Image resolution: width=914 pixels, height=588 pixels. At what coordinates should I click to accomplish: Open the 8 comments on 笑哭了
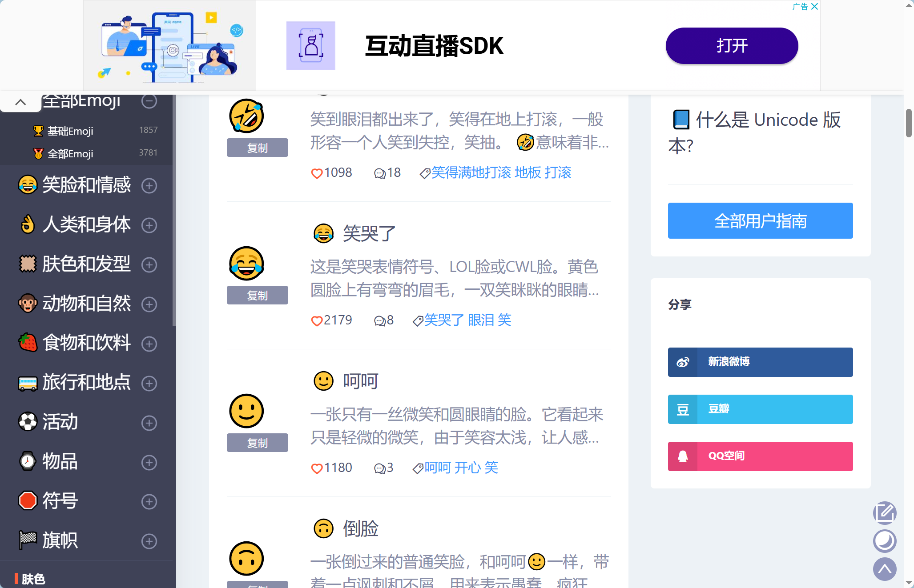pyautogui.click(x=380, y=320)
